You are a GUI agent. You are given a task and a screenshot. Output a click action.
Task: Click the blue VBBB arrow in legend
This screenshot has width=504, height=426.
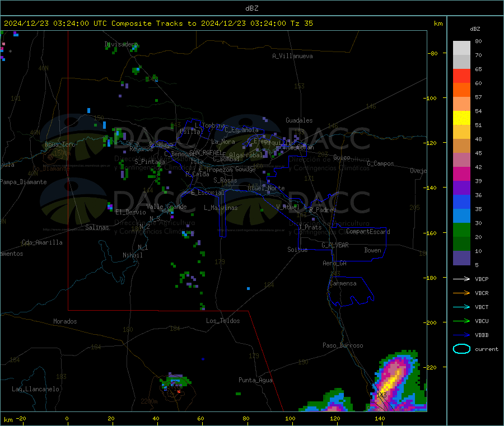[x=461, y=335]
